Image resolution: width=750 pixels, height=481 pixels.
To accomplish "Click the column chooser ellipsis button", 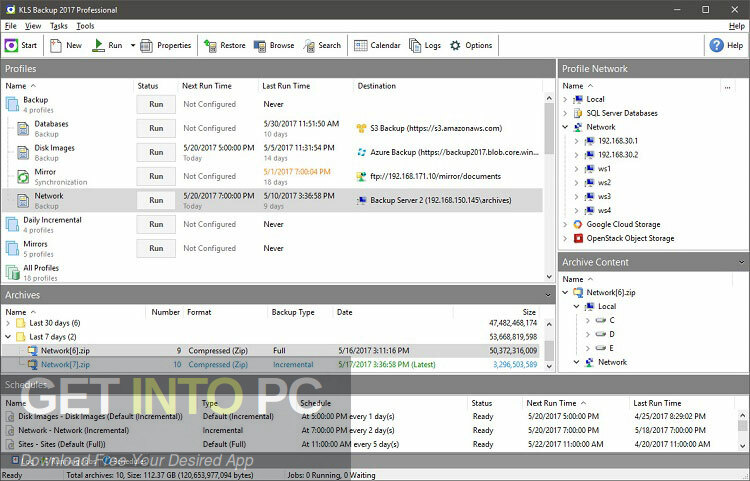I will 727,87.
